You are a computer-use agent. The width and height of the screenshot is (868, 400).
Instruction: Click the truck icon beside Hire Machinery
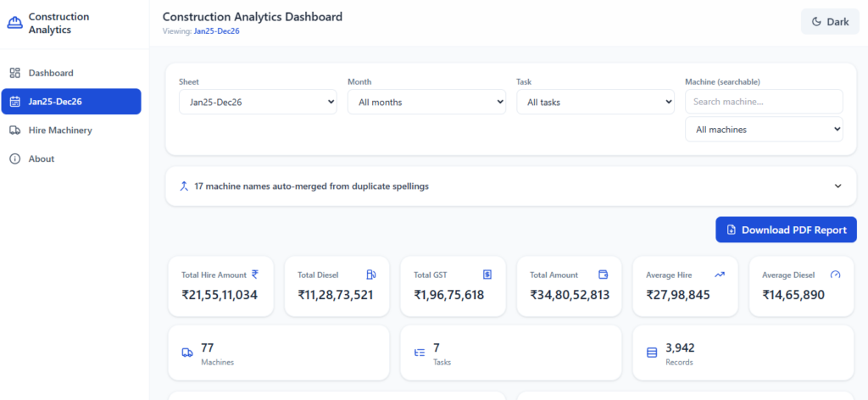tap(15, 131)
